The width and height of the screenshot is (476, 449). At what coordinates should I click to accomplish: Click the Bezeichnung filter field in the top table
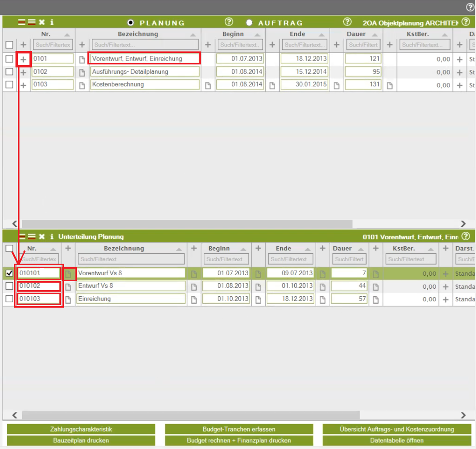click(145, 45)
